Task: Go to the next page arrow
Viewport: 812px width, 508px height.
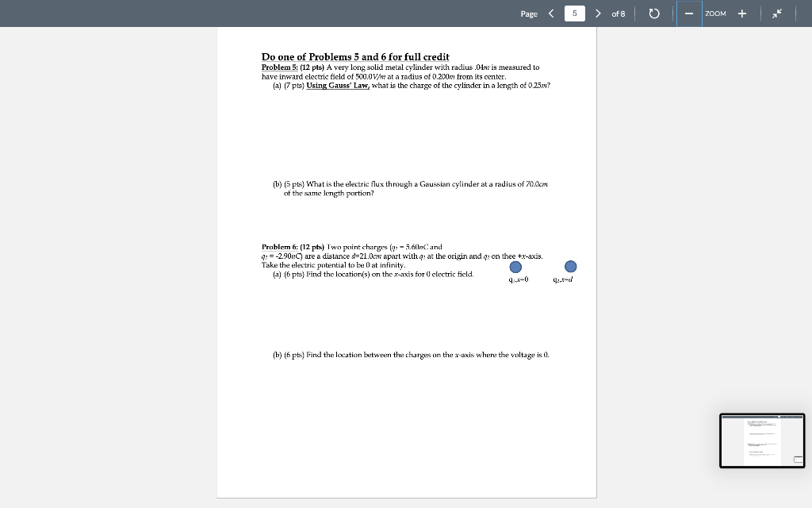Action: (x=598, y=13)
